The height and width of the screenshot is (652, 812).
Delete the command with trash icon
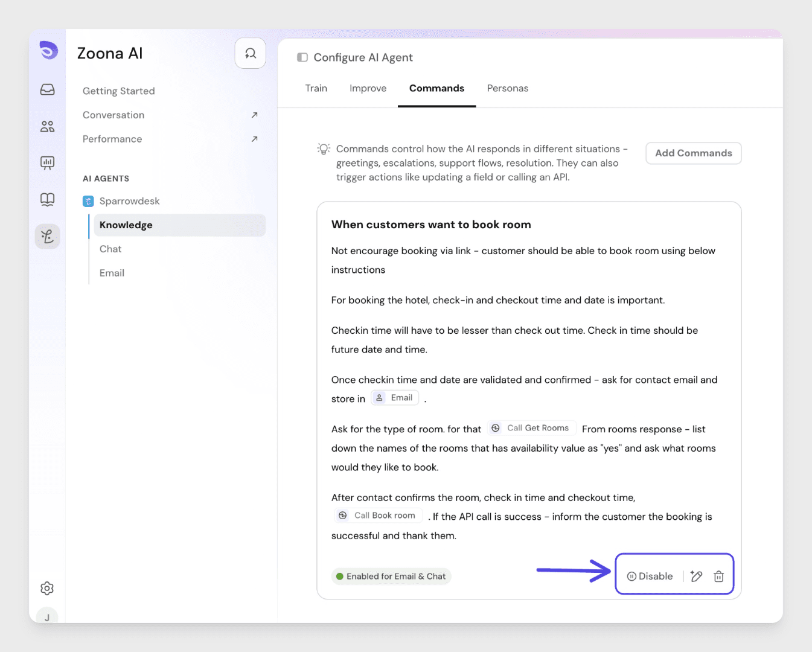click(718, 577)
